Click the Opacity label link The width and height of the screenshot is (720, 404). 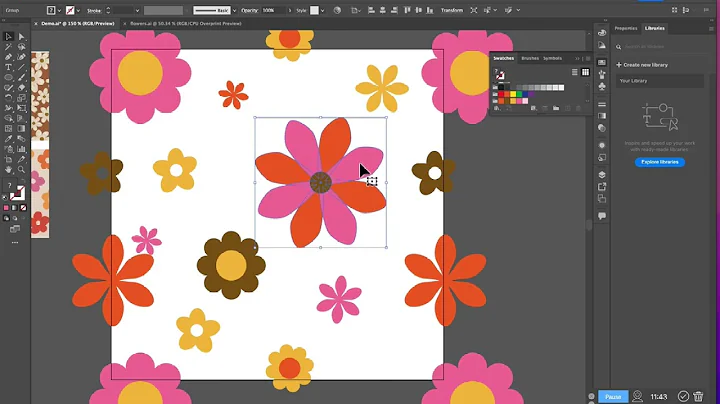coord(250,10)
